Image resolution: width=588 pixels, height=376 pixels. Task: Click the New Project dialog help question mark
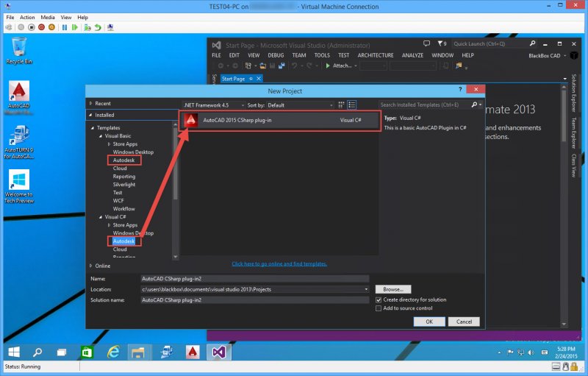tap(460, 89)
